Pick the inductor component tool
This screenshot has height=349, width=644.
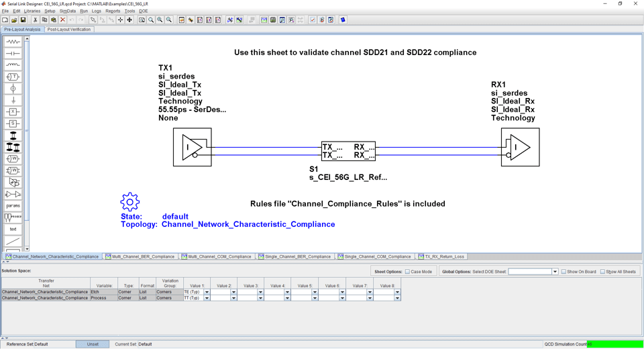click(x=13, y=65)
